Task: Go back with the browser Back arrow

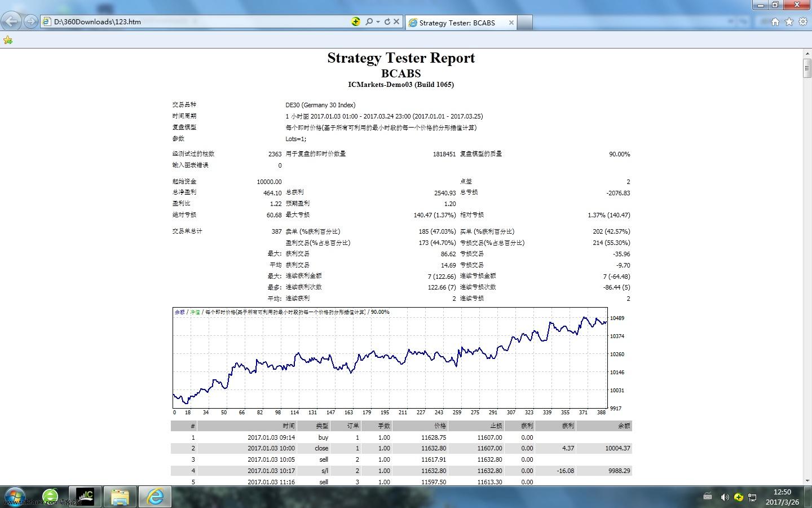Action: [x=11, y=21]
